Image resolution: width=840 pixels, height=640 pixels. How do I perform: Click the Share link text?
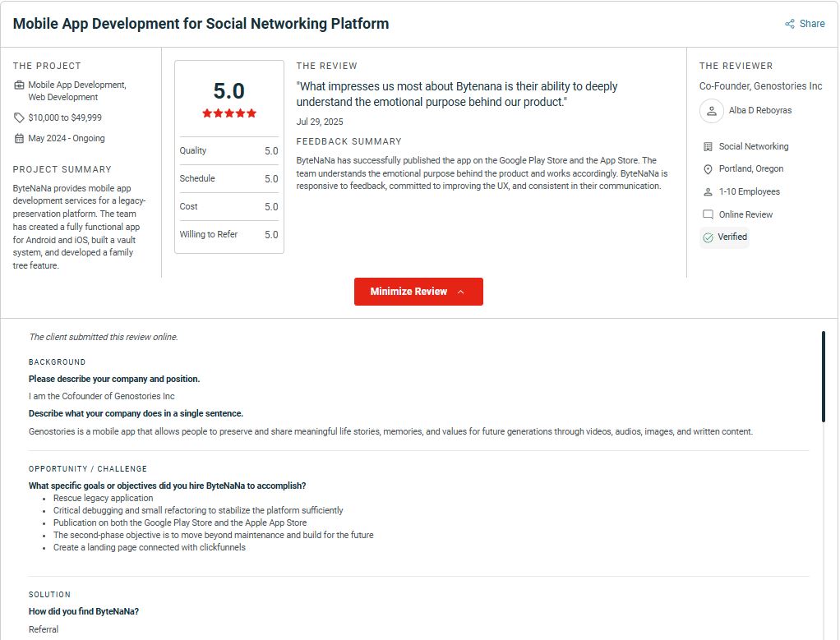pos(812,24)
